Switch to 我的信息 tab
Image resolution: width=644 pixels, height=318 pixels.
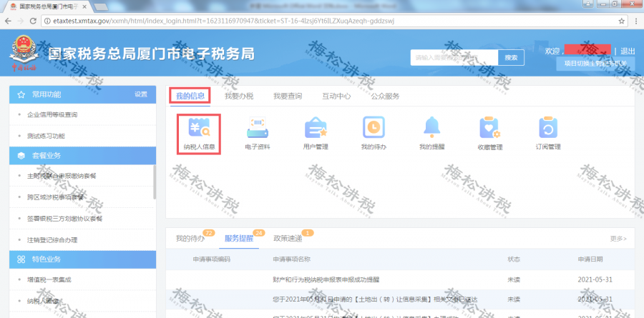click(x=190, y=96)
